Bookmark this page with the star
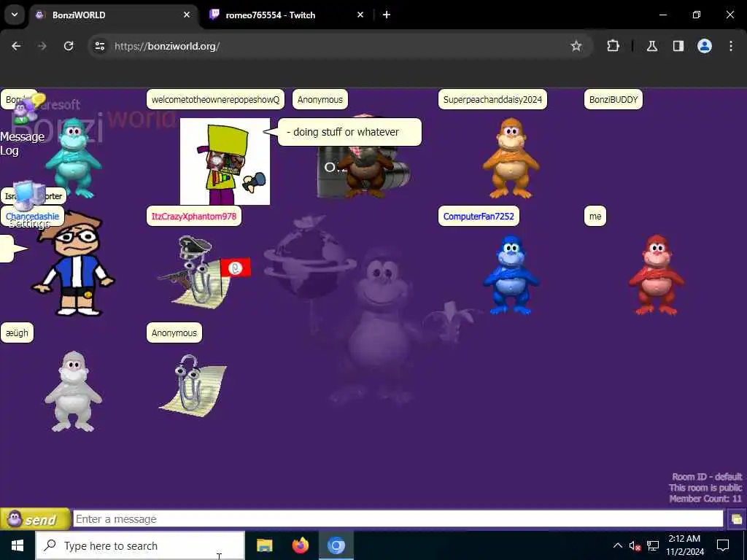 click(576, 46)
